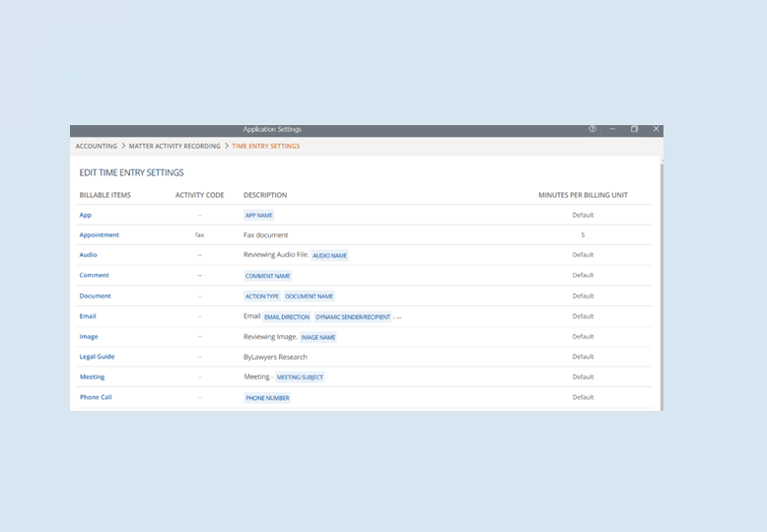Click the APP NAME description tag
This screenshot has height=532, width=767.
(258, 215)
